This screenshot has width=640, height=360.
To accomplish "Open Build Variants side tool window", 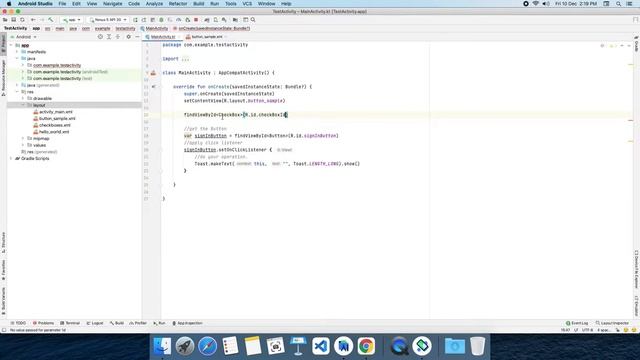I will coord(3,301).
